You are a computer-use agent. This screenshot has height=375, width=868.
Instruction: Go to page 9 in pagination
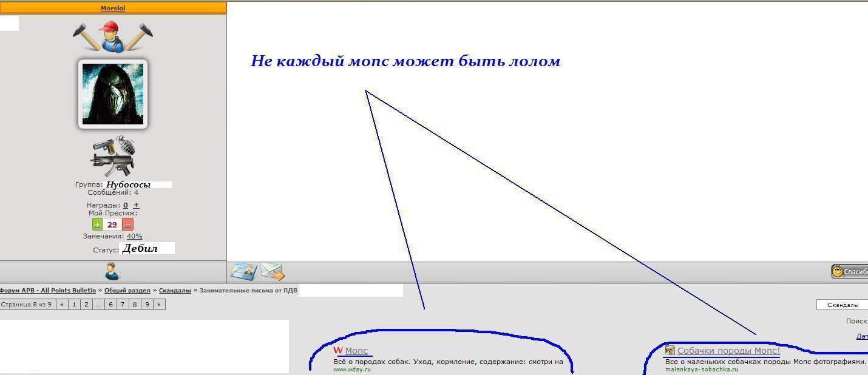click(x=147, y=305)
